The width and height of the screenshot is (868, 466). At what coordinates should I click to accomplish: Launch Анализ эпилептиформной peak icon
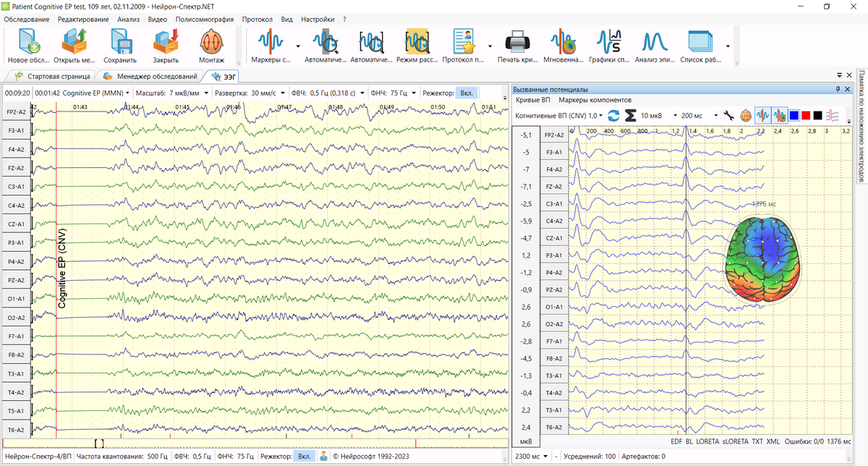[655, 46]
